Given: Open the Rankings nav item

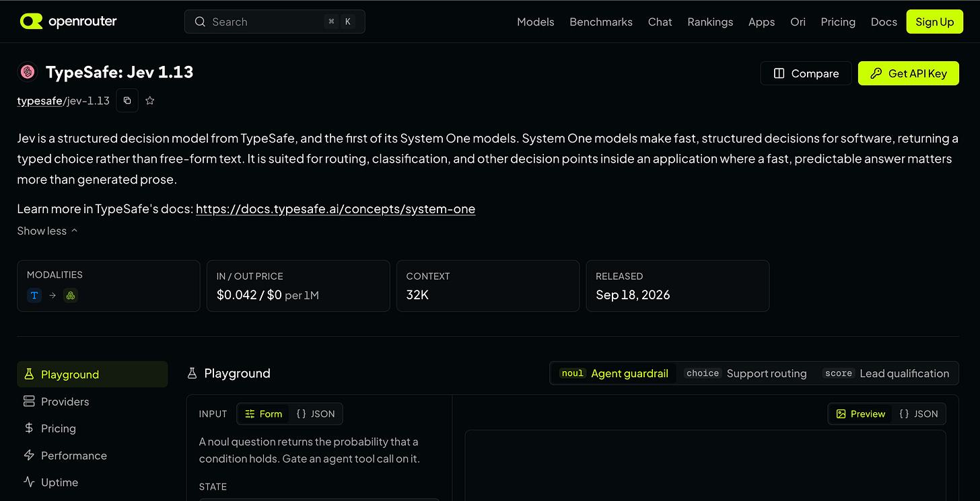Looking at the screenshot, I should [x=710, y=22].
